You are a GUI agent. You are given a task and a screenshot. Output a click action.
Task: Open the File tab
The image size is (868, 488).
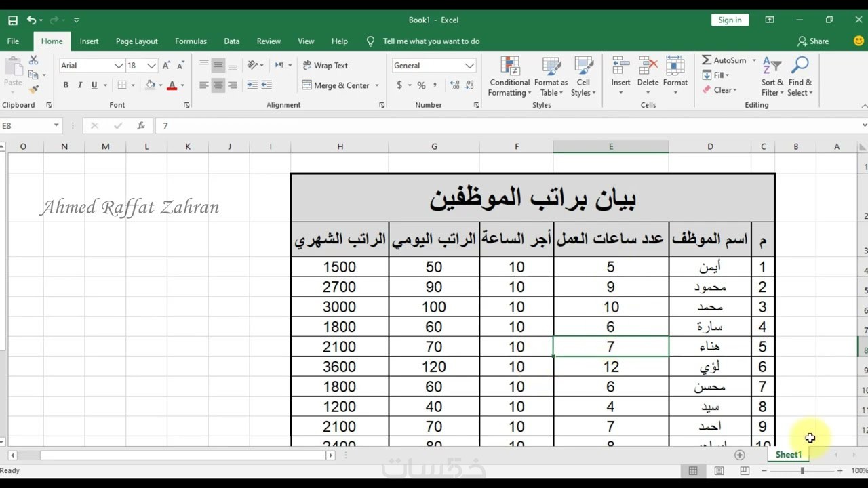pyautogui.click(x=13, y=41)
